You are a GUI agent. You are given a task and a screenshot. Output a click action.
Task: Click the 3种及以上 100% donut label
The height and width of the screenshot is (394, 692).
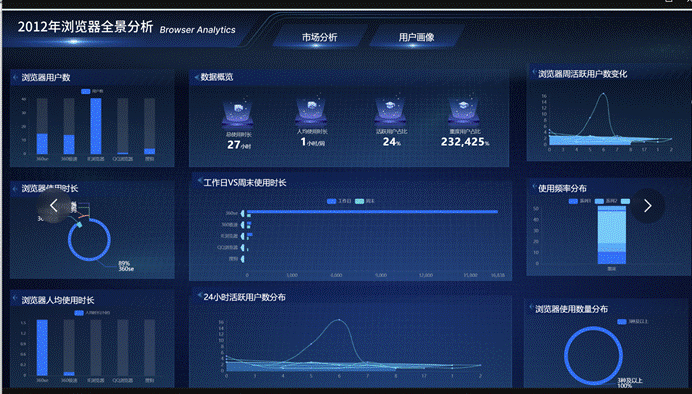coord(630,383)
